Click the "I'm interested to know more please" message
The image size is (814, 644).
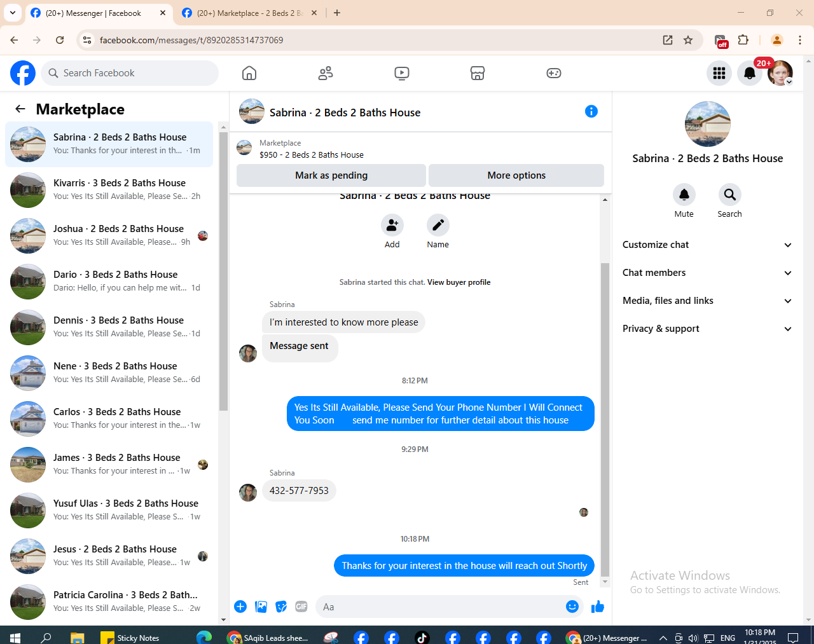click(343, 322)
